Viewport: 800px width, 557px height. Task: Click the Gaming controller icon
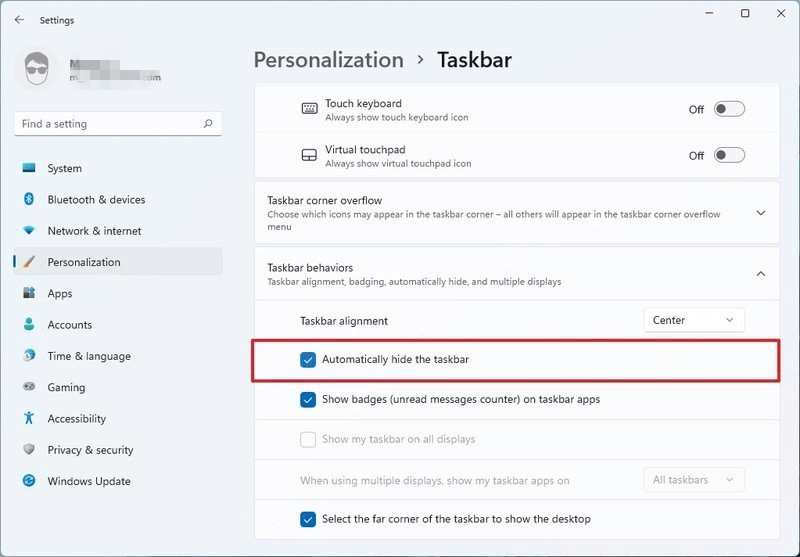click(29, 387)
